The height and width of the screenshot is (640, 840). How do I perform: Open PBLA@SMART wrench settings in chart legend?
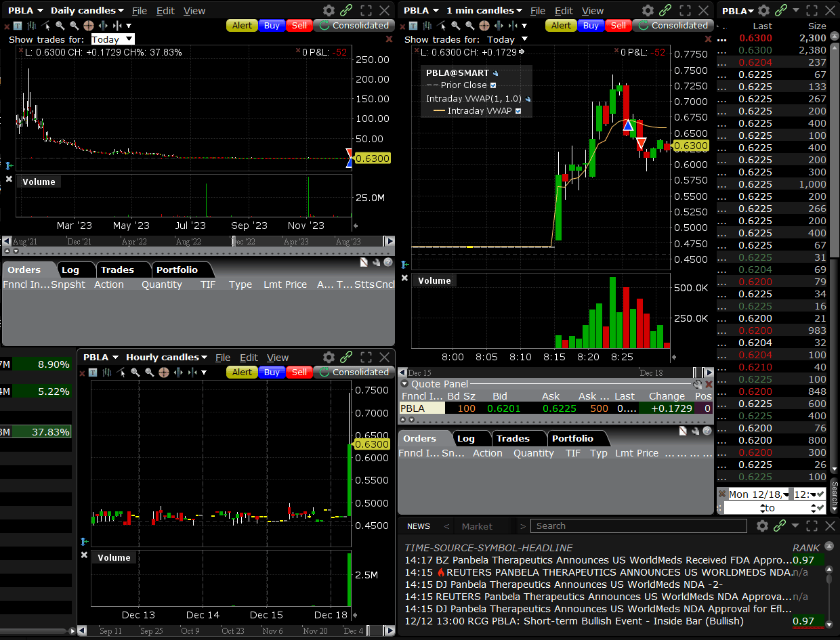tap(495, 73)
